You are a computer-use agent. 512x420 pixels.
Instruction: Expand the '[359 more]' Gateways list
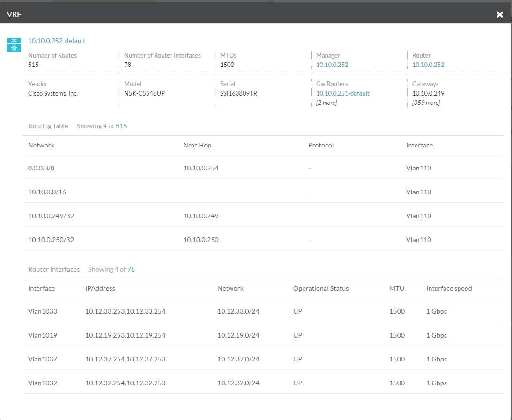(x=426, y=103)
